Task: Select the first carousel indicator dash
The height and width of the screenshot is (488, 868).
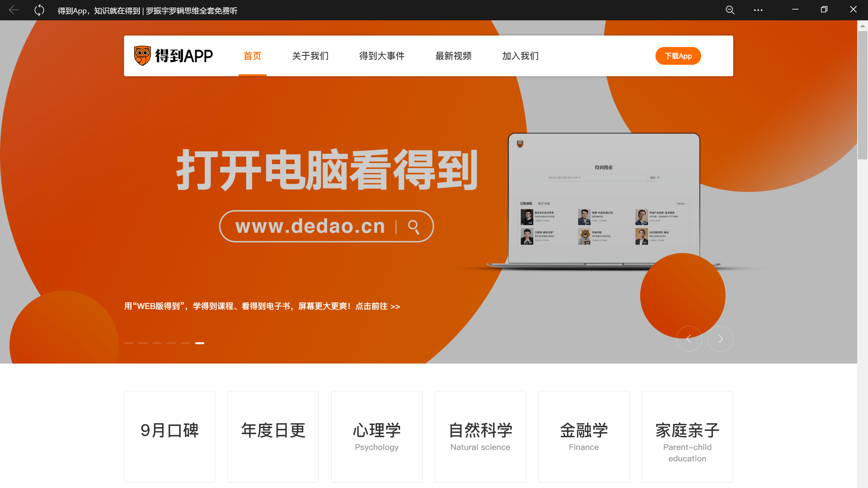Action: tap(129, 343)
